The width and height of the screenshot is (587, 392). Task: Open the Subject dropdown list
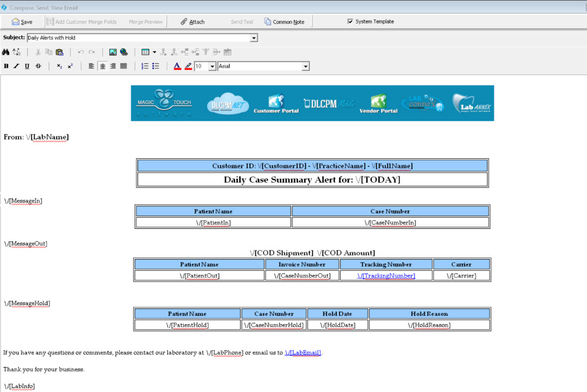tap(253, 38)
